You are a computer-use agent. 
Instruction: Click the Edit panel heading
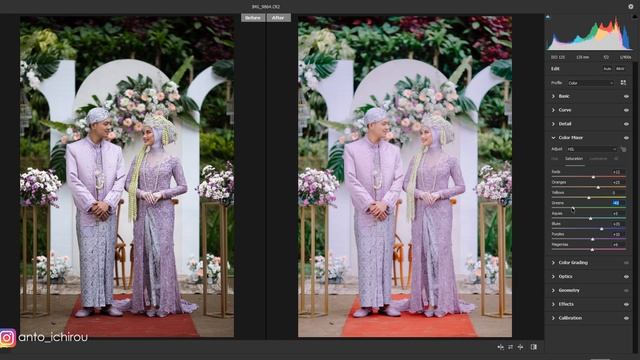point(555,69)
